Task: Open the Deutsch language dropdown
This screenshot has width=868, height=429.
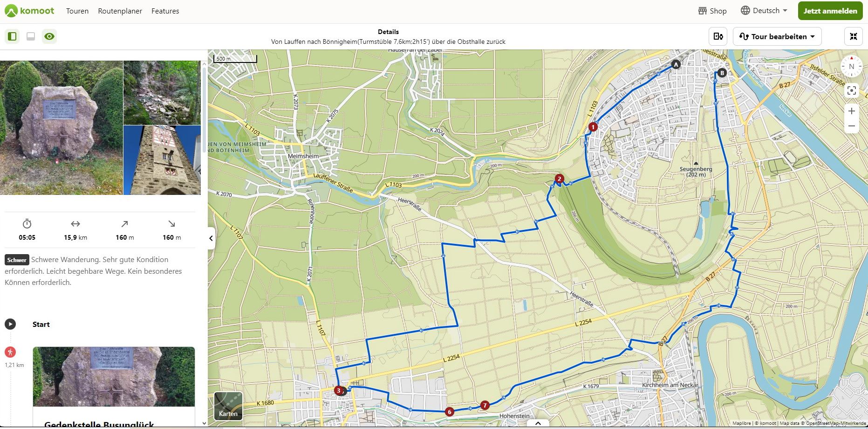Action: (764, 11)
